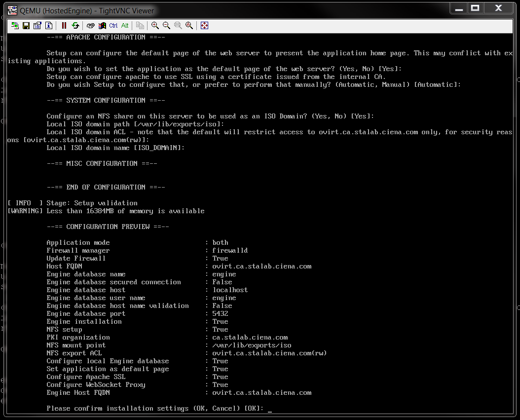Show the connection info
The image size is (520, 420).
(48, 26)
